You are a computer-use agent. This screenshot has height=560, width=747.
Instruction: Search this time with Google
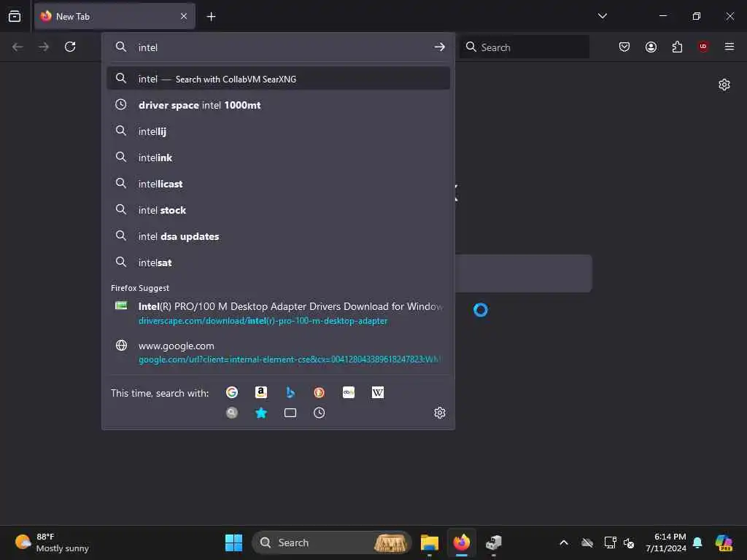point(232,392)
